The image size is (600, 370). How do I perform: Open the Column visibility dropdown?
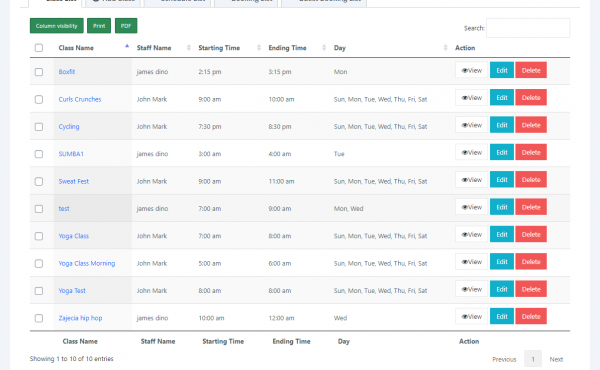coord(57,26)
